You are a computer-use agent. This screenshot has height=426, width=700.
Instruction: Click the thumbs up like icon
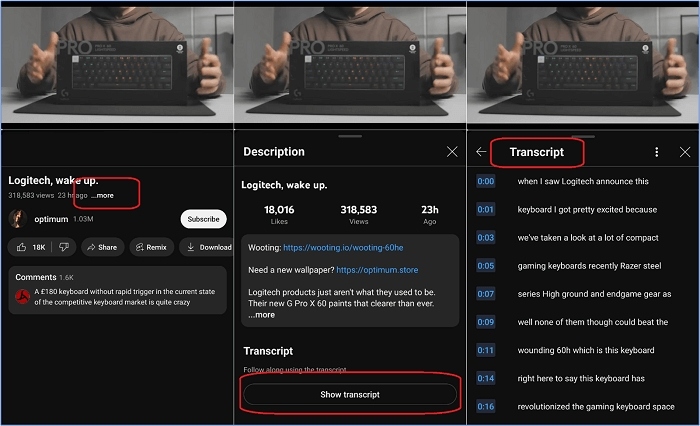23,247
